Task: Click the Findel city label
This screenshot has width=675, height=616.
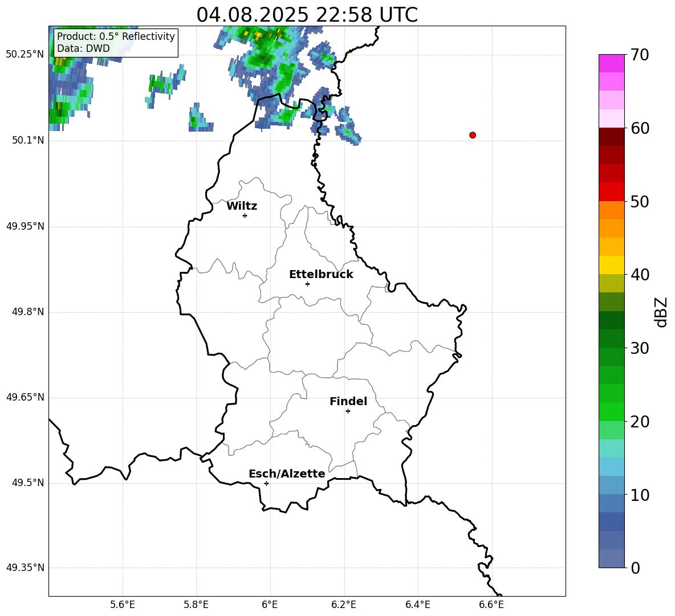Action: (x=348, y=401)
